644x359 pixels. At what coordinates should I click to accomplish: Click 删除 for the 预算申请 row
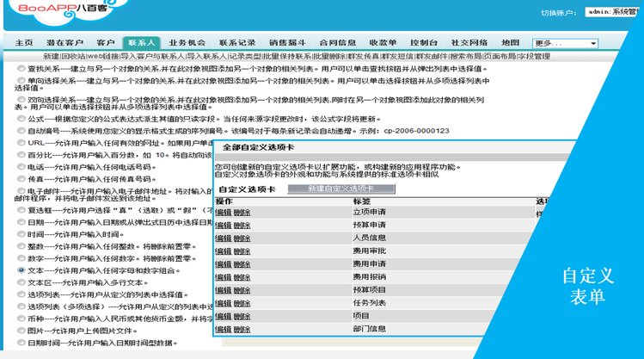point(242,226)
